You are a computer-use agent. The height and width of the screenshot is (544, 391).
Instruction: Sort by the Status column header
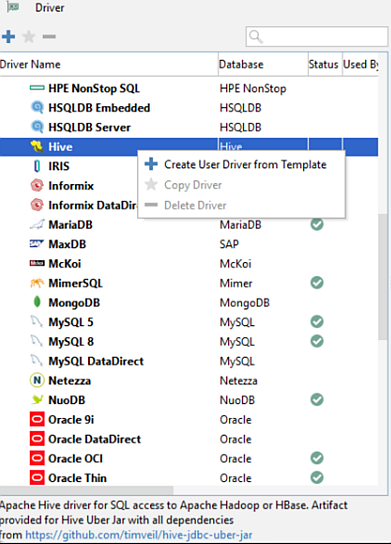325,64
